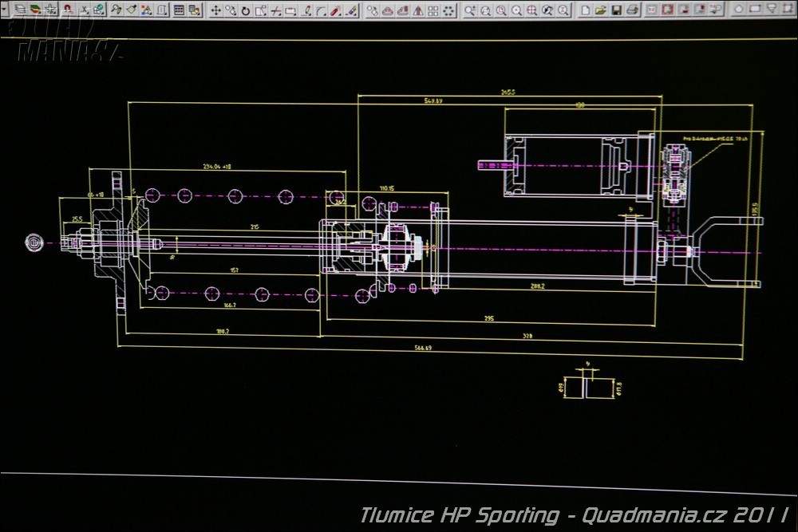Select the Rotate tool circular arrow
The height and width of the screenshot is (532, 798).
point(246,10)
